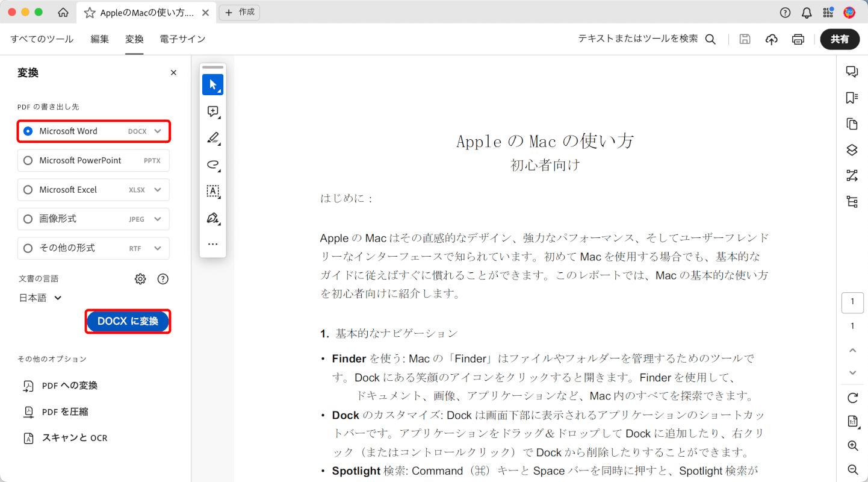Expand the DOCX format dropdown
The height and width of the screenshot is (482, 868).
coord(158,131)
